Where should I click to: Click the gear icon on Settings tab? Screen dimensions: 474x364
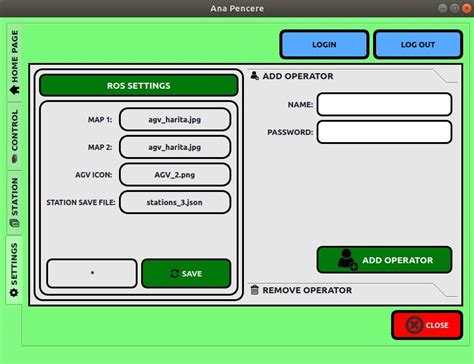pyautogui.click(x=14, y=293)
